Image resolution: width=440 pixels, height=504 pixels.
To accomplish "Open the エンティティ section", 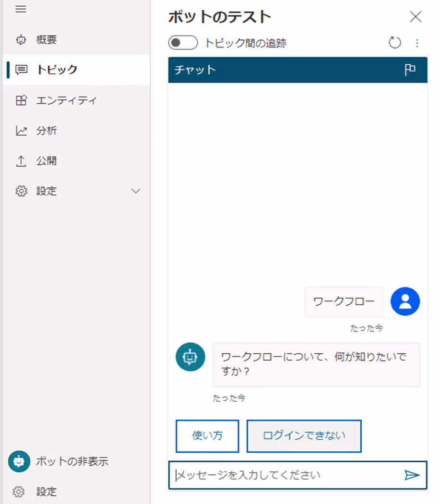I will click(x=76, y=100).
